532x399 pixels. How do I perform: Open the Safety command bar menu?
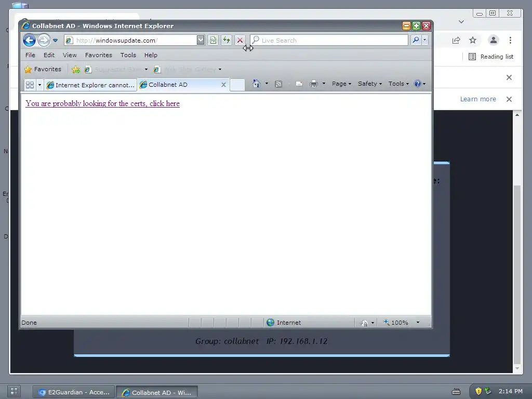click(370, 84)
